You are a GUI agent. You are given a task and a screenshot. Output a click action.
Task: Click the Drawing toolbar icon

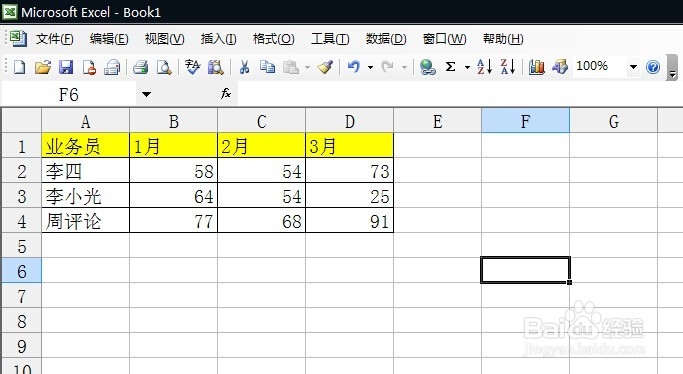click(x=560, y=67)
